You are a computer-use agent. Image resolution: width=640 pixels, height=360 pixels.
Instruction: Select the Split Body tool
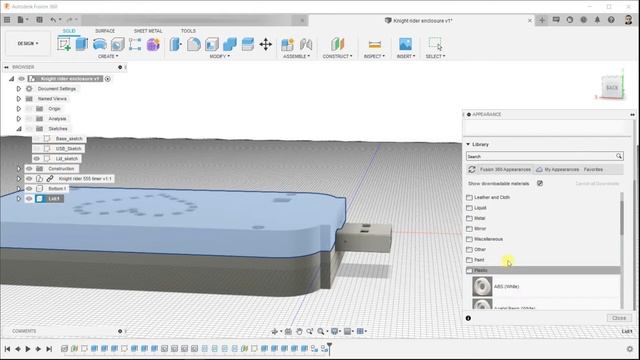[x=248, y=44]
